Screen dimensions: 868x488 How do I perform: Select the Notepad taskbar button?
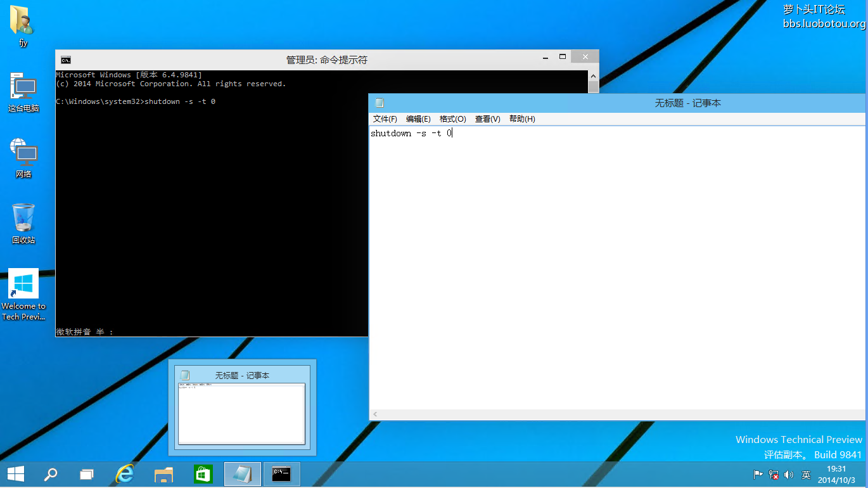coord(243,474)
